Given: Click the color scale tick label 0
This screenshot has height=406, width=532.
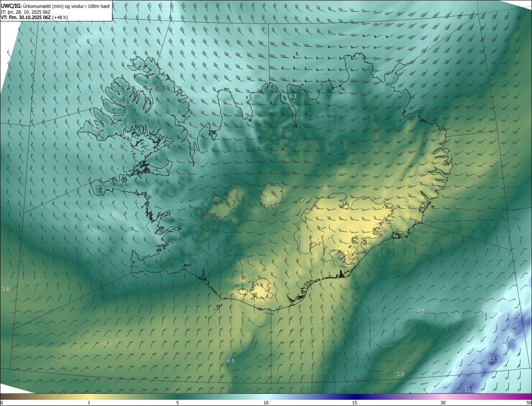Looking at the screenshot, I should pyautogui.click(x=1, y=403).
